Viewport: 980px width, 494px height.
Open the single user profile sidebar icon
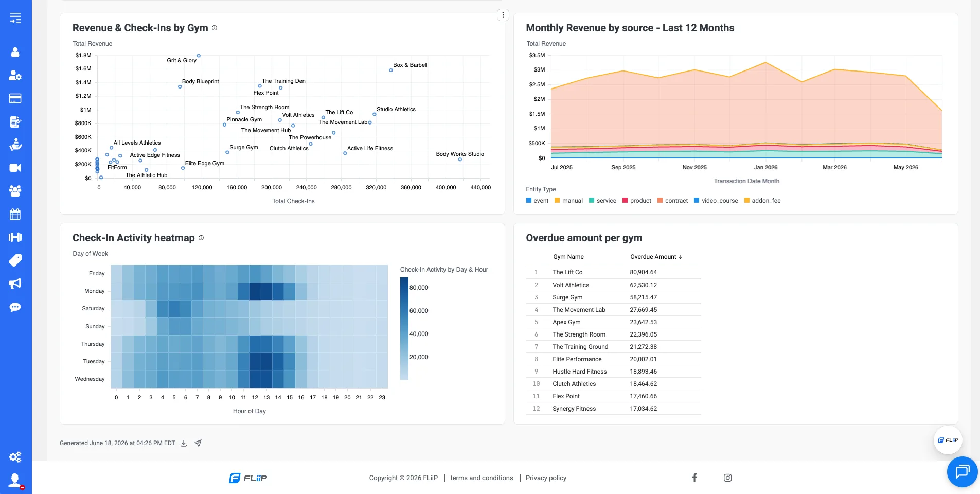click(x=15, y=52)
